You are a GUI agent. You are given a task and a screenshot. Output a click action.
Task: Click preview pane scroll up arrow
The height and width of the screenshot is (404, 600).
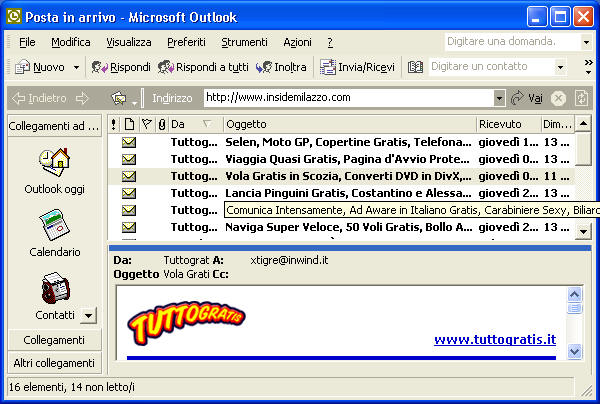click(574, 295)
